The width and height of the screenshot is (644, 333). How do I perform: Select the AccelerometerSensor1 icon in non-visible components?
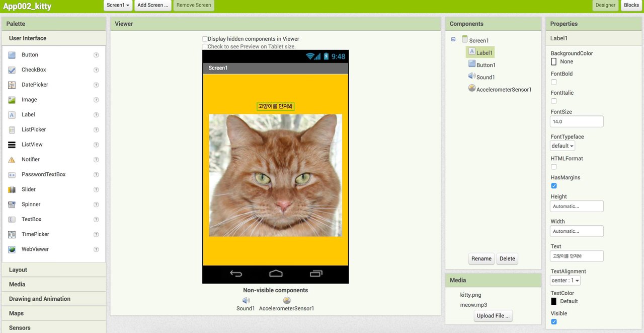(287, 300)
